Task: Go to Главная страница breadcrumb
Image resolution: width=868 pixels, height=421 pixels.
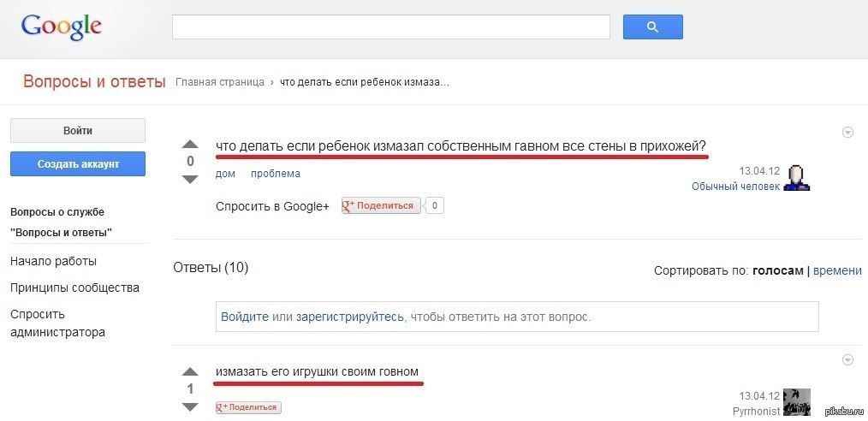Action: tap(220, 83)
